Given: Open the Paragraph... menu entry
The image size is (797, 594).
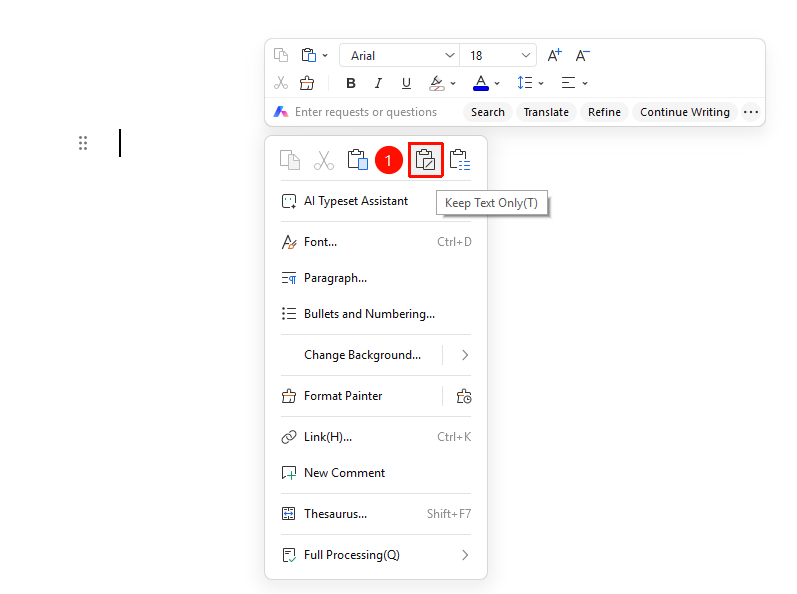Looking at the screenshot, I should (376, 278).
